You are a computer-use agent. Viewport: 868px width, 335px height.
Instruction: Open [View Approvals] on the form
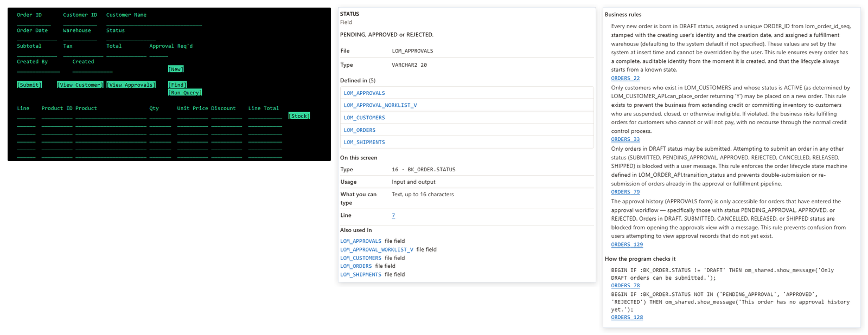[131, 85]
